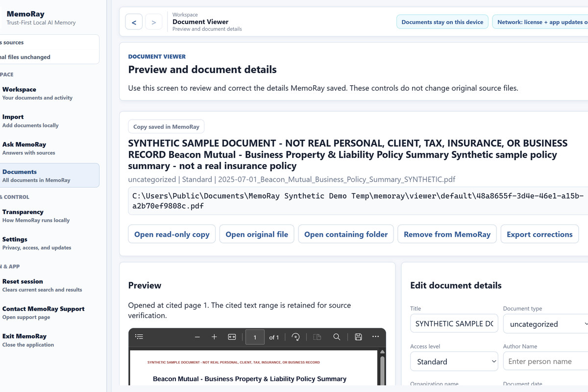Screen dimensions: 588x392
Task: Click the Author Name input field
Action: click(545, 362)
